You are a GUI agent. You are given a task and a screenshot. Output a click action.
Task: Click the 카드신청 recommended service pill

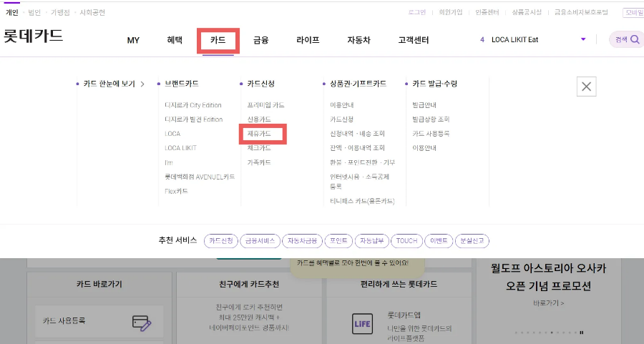(221, 241)
